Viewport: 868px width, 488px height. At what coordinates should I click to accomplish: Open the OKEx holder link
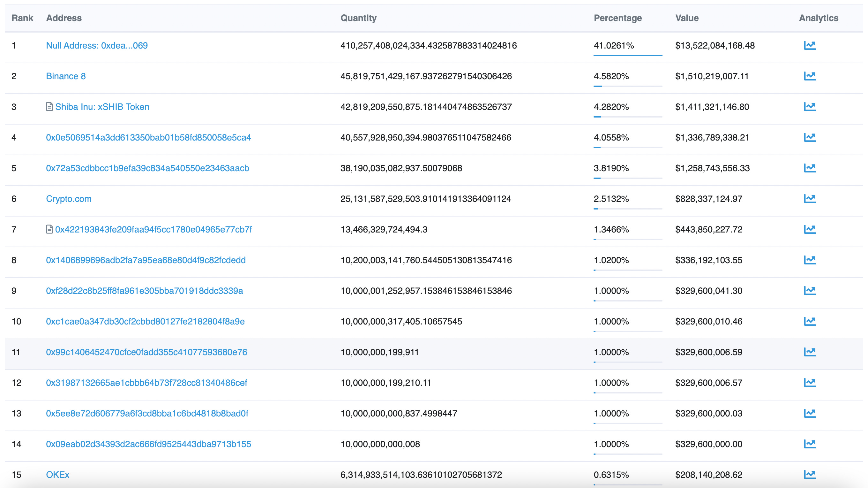tap(58, 475)
